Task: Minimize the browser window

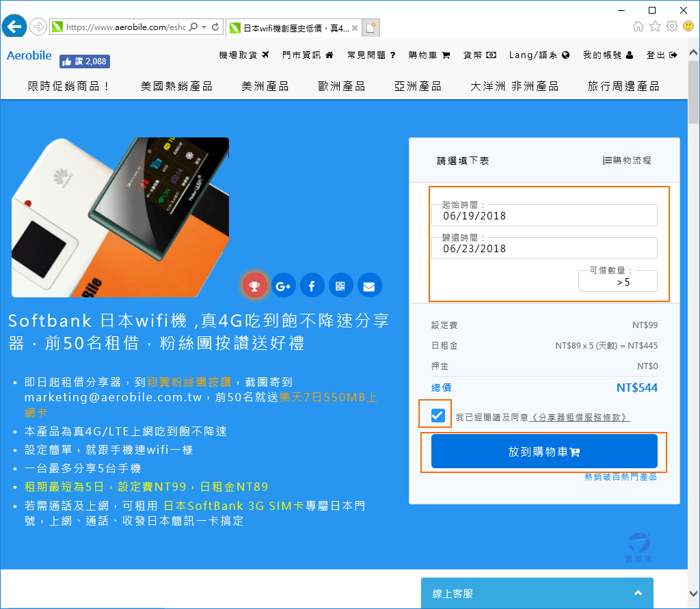Action: (621, 10)
